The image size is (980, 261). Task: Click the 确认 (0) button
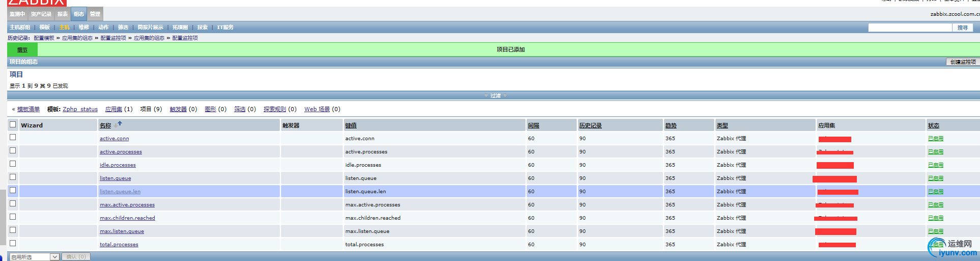tap(76, 257)
